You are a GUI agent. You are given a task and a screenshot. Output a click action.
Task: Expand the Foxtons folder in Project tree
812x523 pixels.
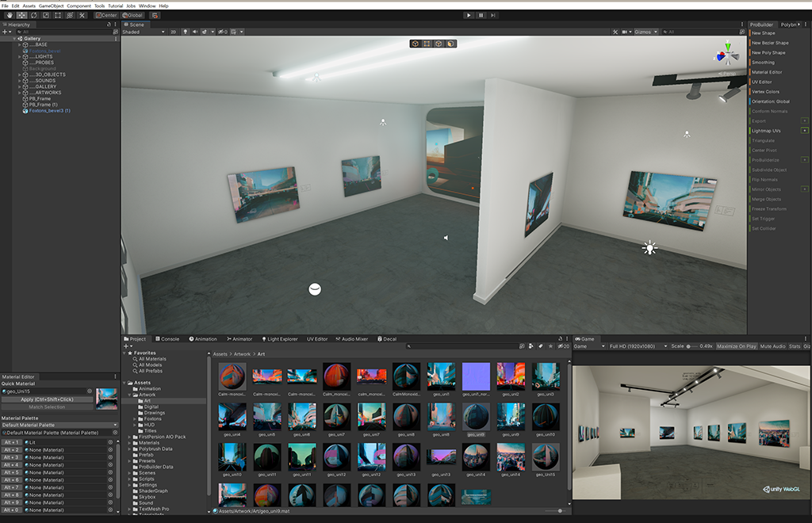(135, 419)
